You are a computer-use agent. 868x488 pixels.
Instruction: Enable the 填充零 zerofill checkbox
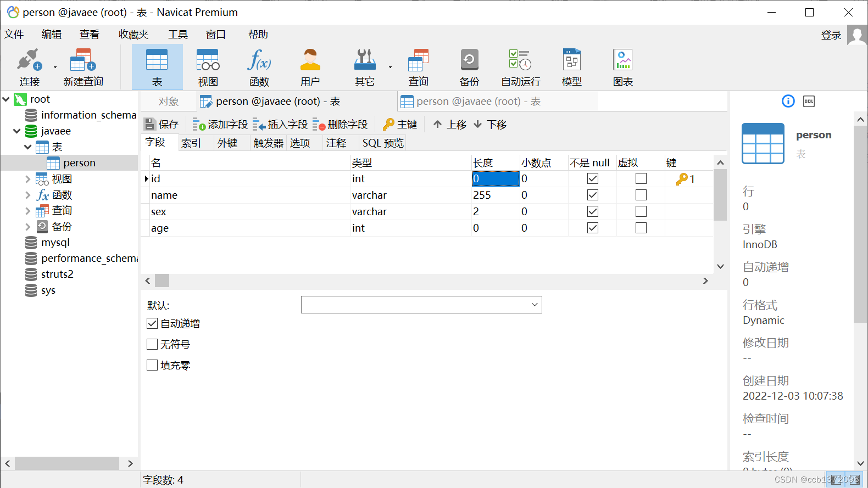pos(152,365)
